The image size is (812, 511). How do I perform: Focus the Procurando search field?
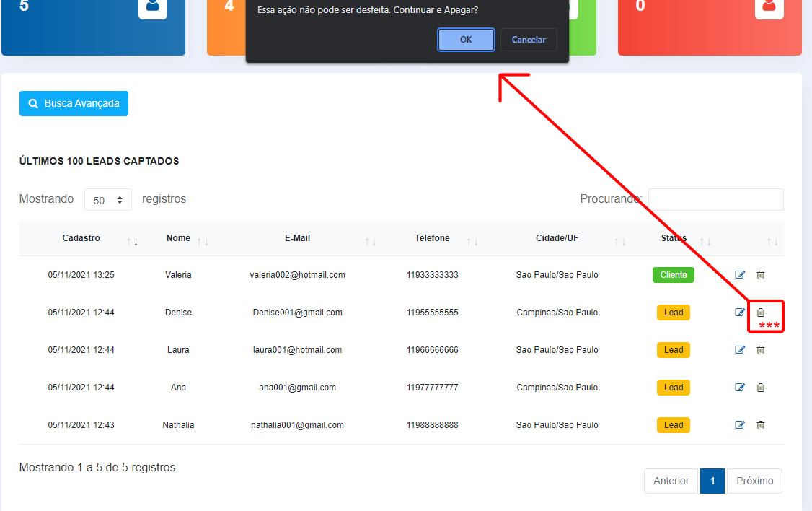715,199
